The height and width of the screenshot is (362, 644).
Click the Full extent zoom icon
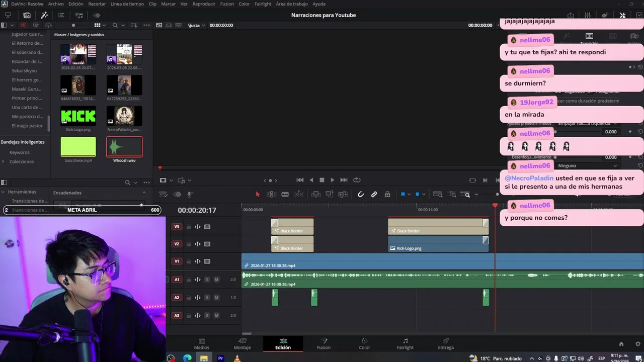[x=438, y=194]
